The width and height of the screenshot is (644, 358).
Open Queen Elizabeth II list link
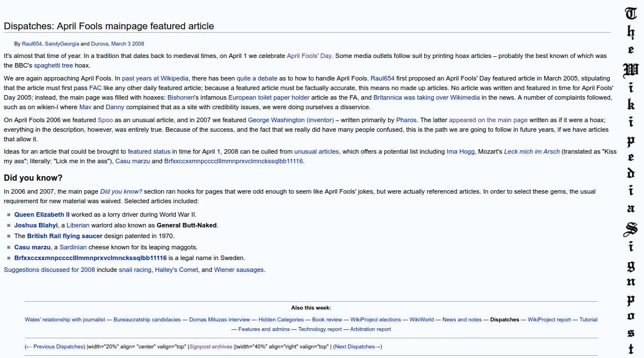tap(42, 214)
